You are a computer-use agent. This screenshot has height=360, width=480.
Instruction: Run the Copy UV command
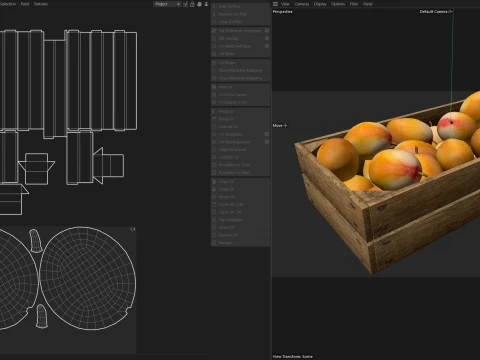(240, 182)
